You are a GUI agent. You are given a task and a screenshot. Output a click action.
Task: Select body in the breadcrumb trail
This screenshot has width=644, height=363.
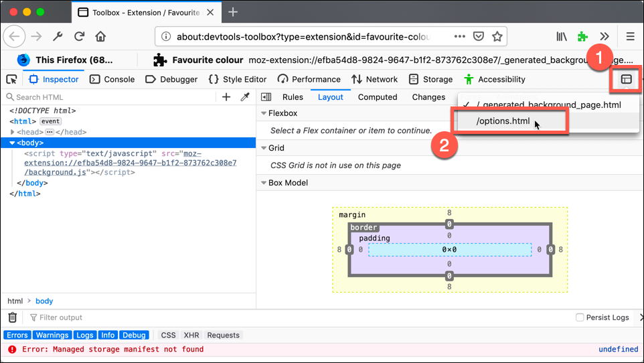tap(44, 301)
